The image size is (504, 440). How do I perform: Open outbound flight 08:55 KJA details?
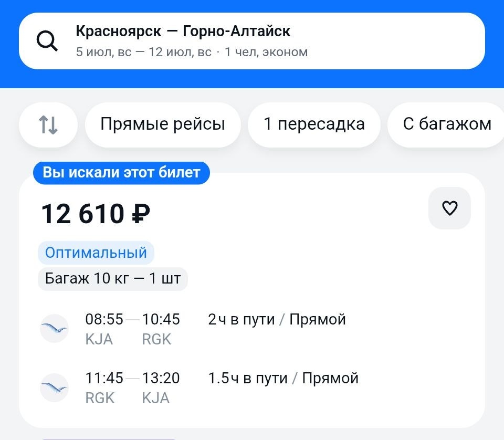[104, 329]
